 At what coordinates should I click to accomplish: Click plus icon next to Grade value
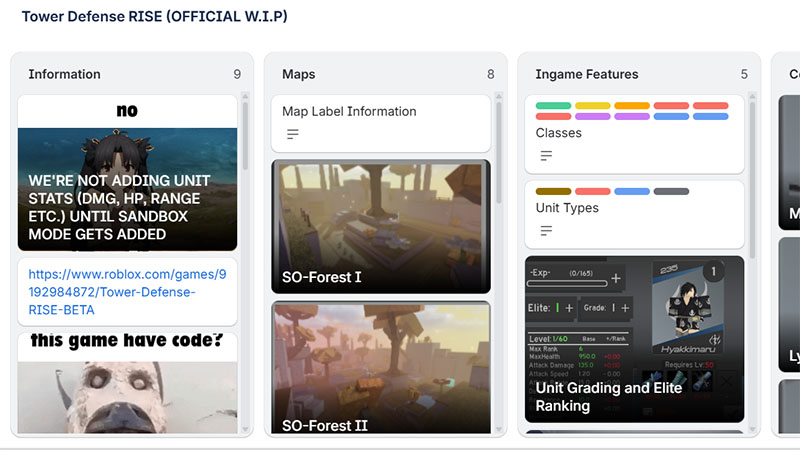pos(625,308)
